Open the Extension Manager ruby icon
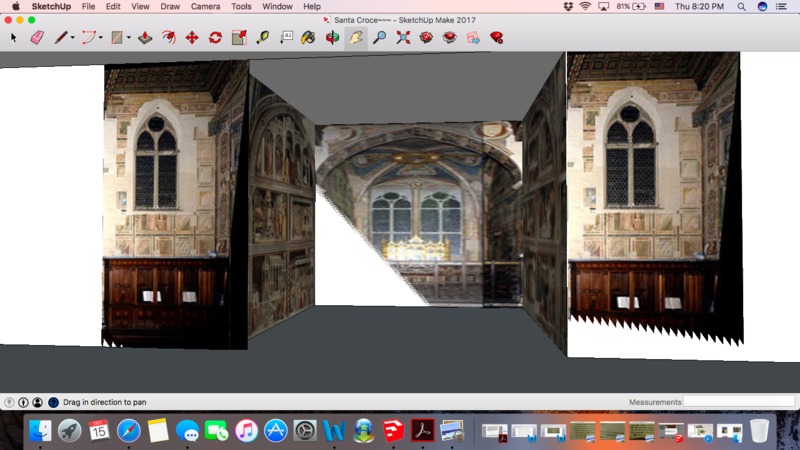 click(x=496, y=38)
